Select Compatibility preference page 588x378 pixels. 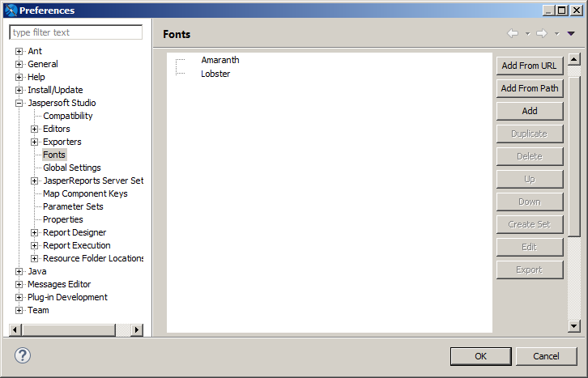point(67,116)
